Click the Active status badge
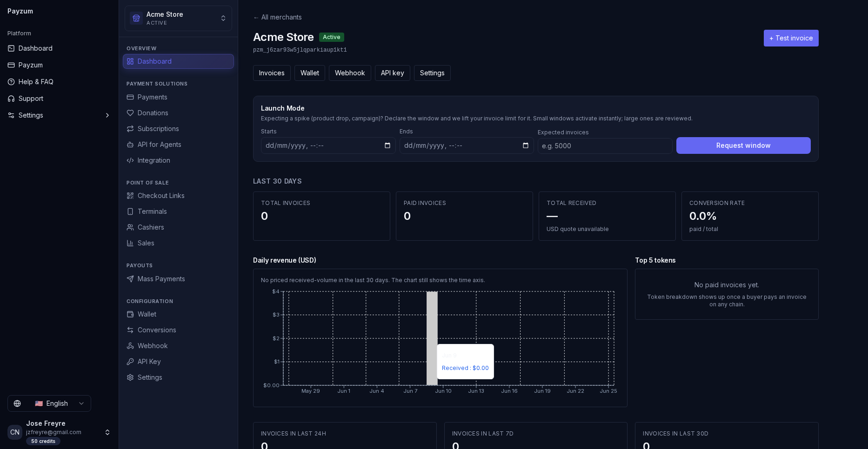Screen dimensions: 868x449 [332, 37]
